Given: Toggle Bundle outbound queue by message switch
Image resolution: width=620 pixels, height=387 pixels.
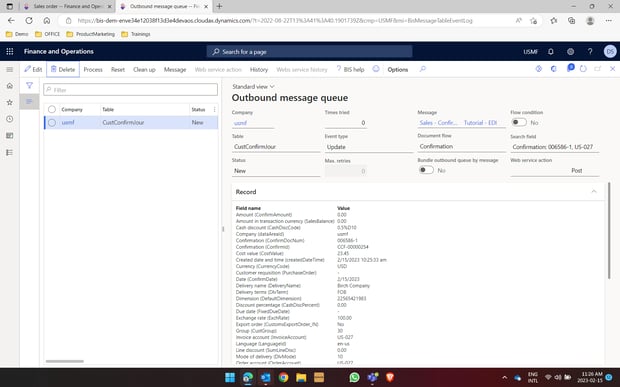Looking at the screenshot, I should click(426, 170).
